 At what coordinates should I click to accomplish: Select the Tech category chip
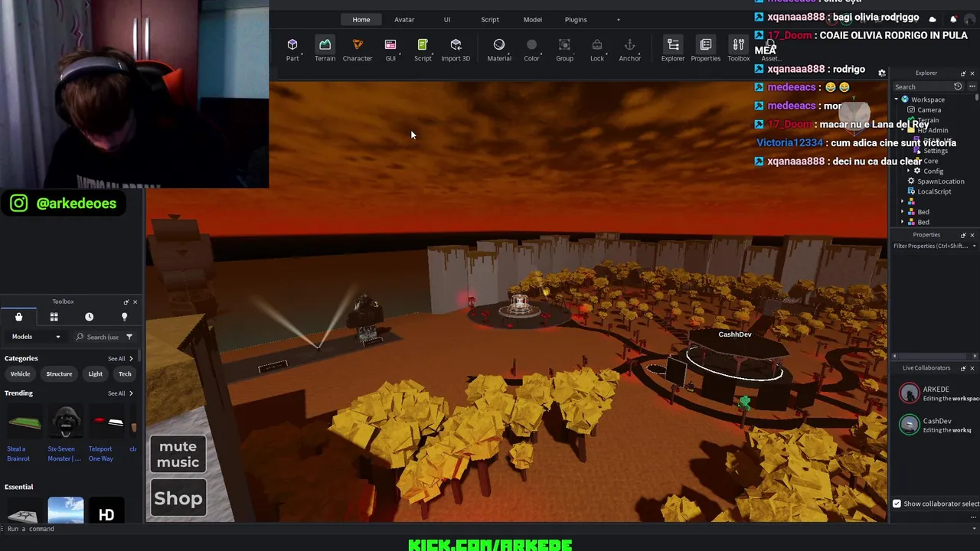[125, 374]
